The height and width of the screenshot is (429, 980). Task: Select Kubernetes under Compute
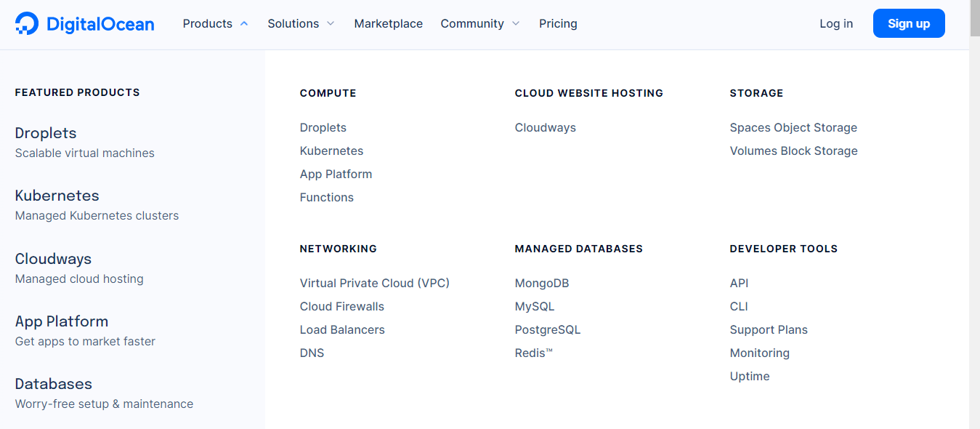[331, 151]
